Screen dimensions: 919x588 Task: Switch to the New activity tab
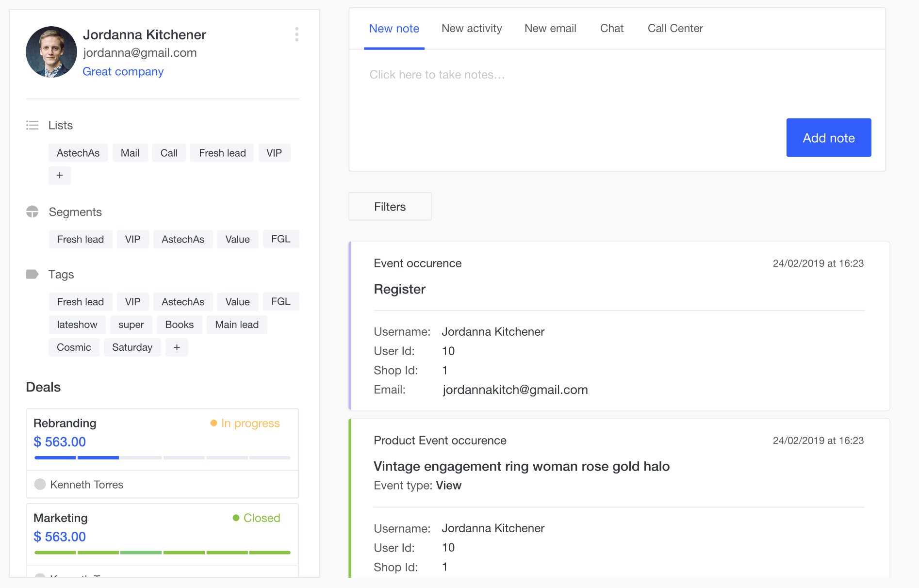(x=472, y=28)
